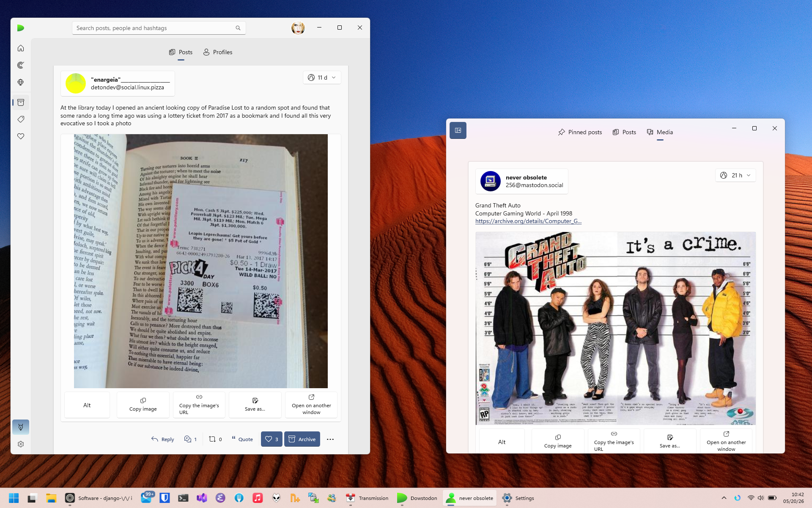Open the notifications swirl icon in sidebar
Screen dimensions: 812x508
tap(21, 65)
